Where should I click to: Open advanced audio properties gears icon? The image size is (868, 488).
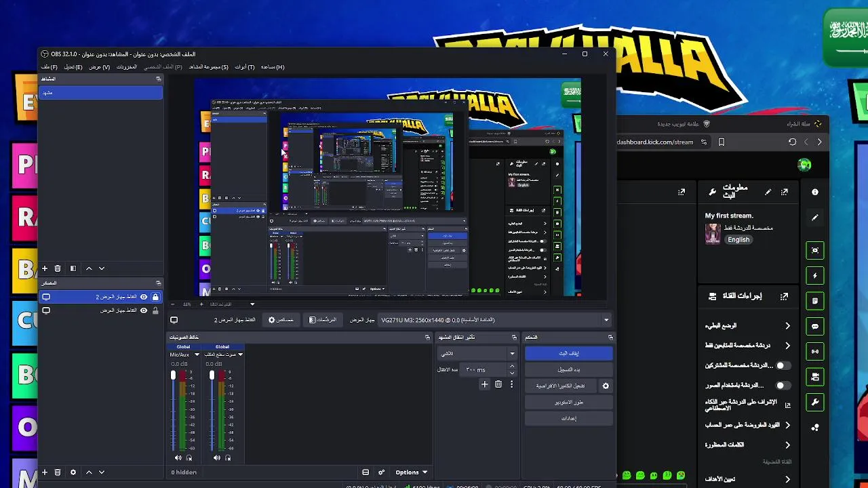coord(382,472)
